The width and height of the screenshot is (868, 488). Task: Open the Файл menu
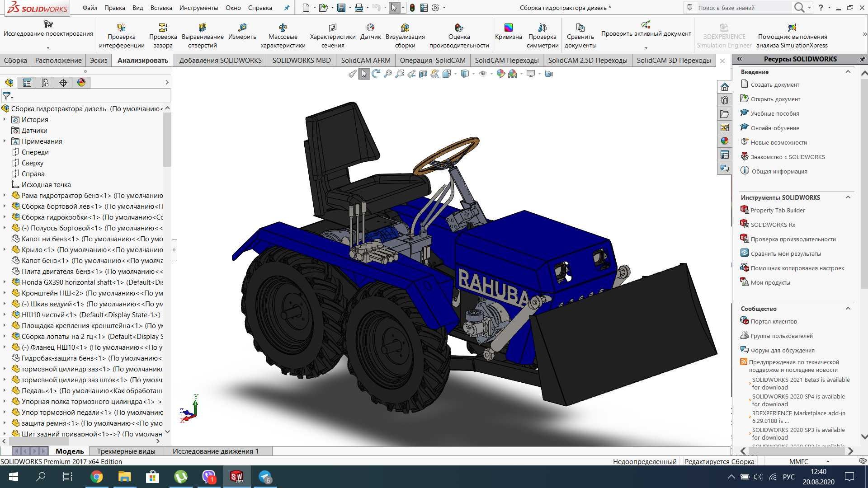click(x=90, y=8)
